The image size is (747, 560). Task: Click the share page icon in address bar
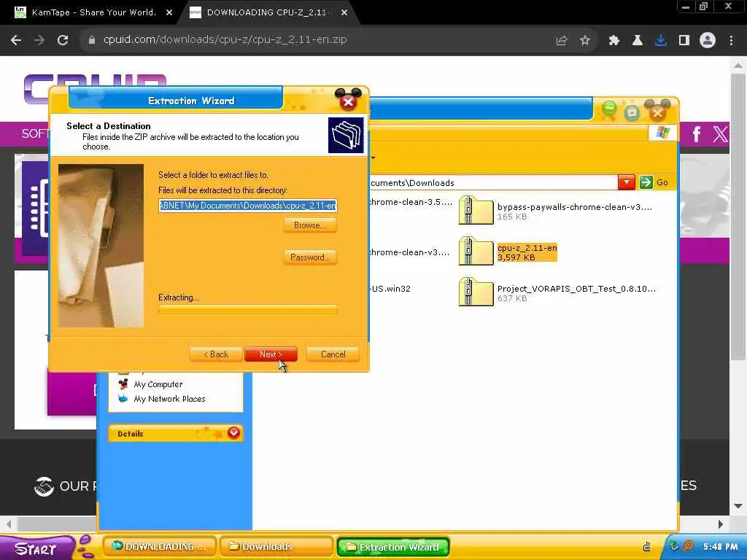coord(562,41)
